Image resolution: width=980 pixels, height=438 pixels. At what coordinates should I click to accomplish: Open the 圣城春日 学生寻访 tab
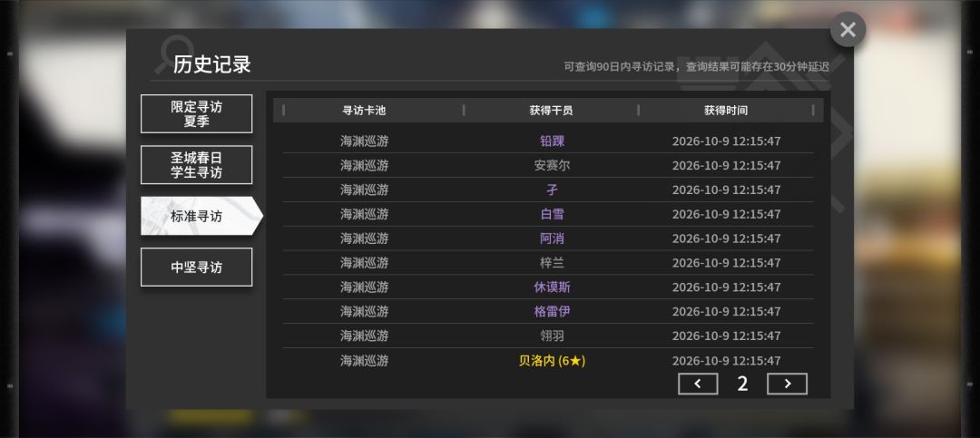pyautogui.click(x=196, y=165)
